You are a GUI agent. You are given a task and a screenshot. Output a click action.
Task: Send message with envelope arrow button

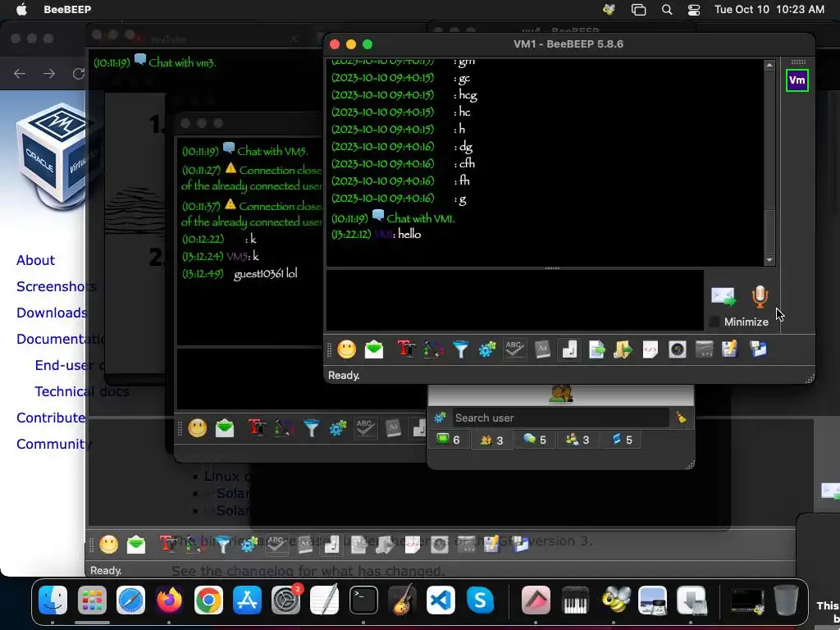tap(724, 296)
